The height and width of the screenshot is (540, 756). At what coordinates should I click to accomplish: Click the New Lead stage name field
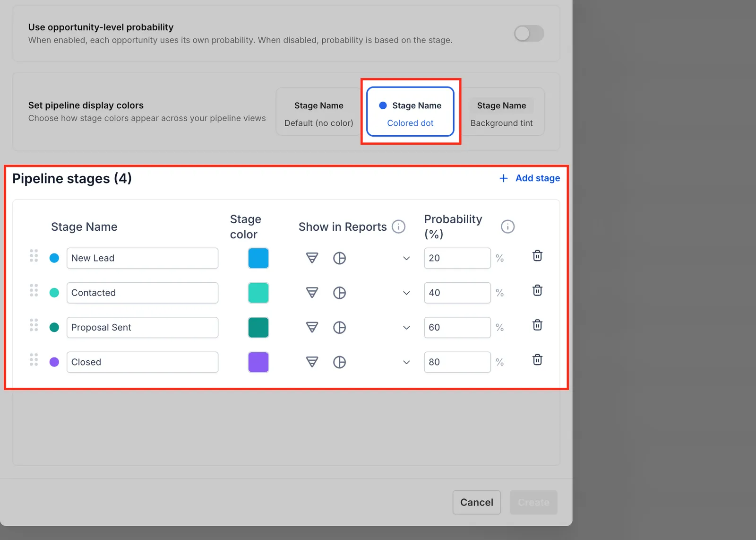click(142, 258)
